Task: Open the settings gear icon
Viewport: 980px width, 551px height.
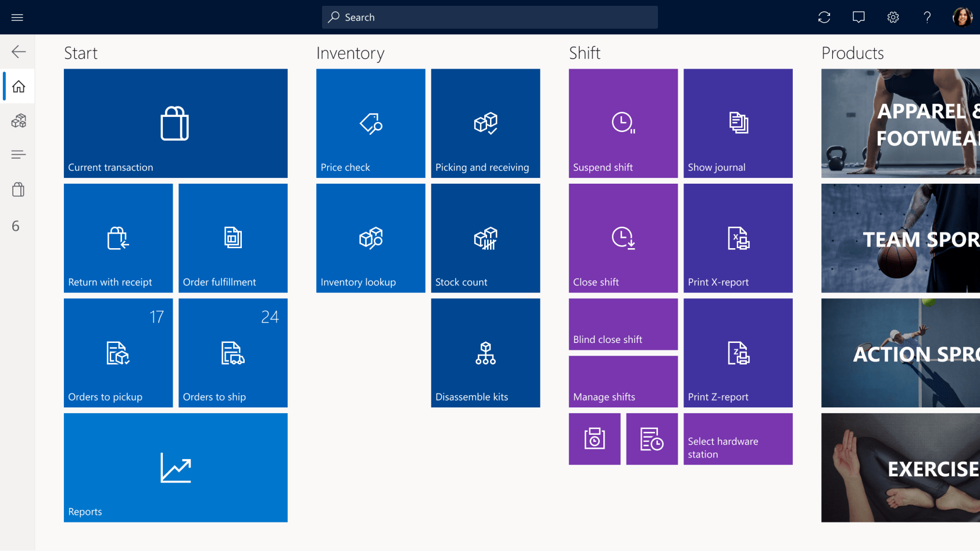Action: tap(893, 17)
